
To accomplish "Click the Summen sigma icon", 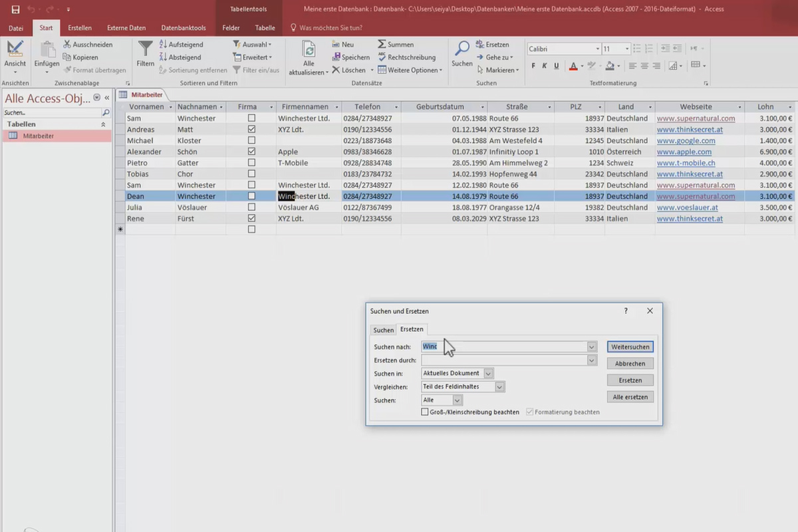I will 382,45.
